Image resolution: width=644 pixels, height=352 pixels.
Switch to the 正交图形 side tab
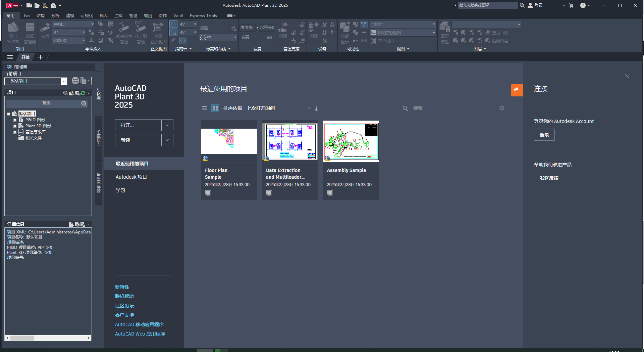[99, 138]
